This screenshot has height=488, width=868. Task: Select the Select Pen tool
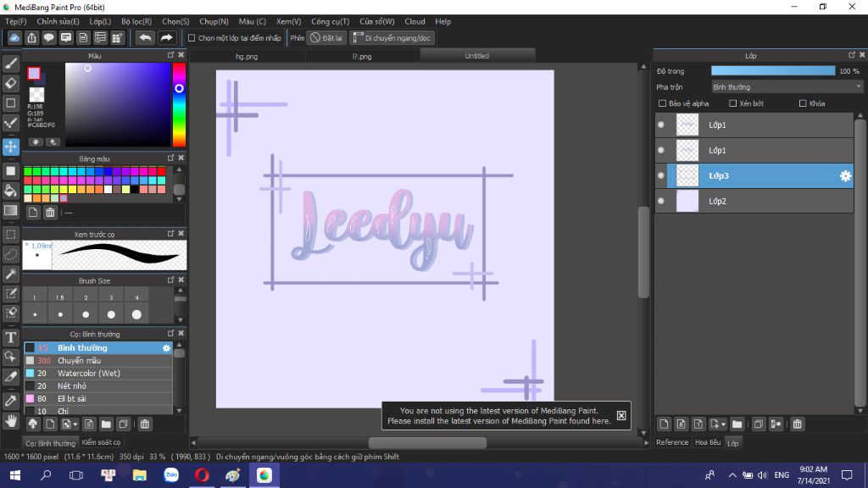pyautogui.click(x=10, y=293)
